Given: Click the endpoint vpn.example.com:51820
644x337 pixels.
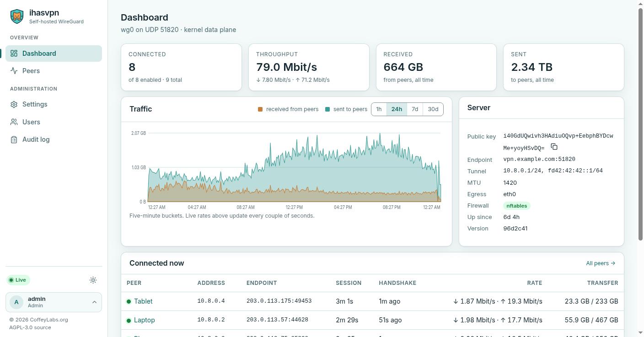Looking at the screenshot, I should [x=539, y=159].
